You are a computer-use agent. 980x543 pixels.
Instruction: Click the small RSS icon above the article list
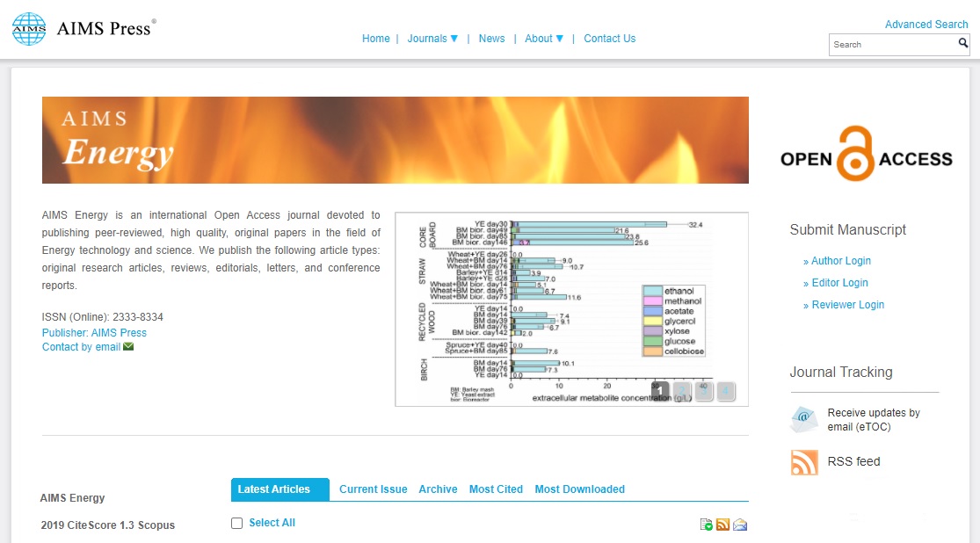723,525
